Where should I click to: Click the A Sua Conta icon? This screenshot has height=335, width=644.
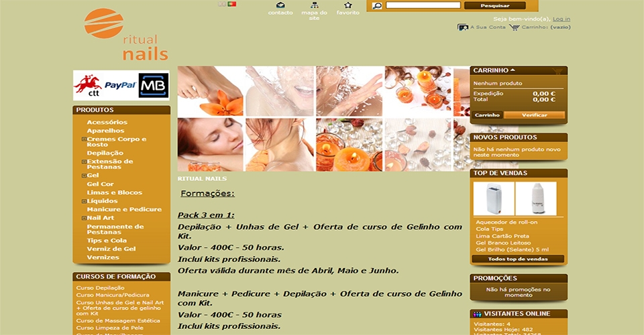point(463,27)
